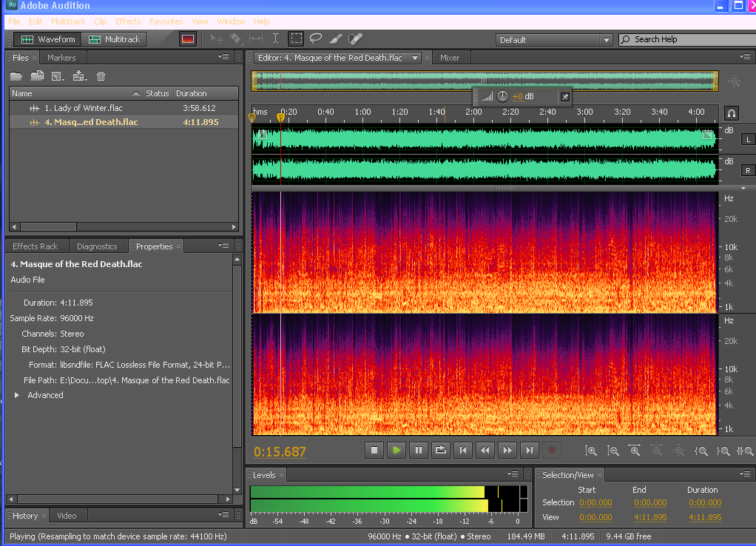Toggle right channel R enable button
Screen dimensions: 756x546
click(749, 170)
